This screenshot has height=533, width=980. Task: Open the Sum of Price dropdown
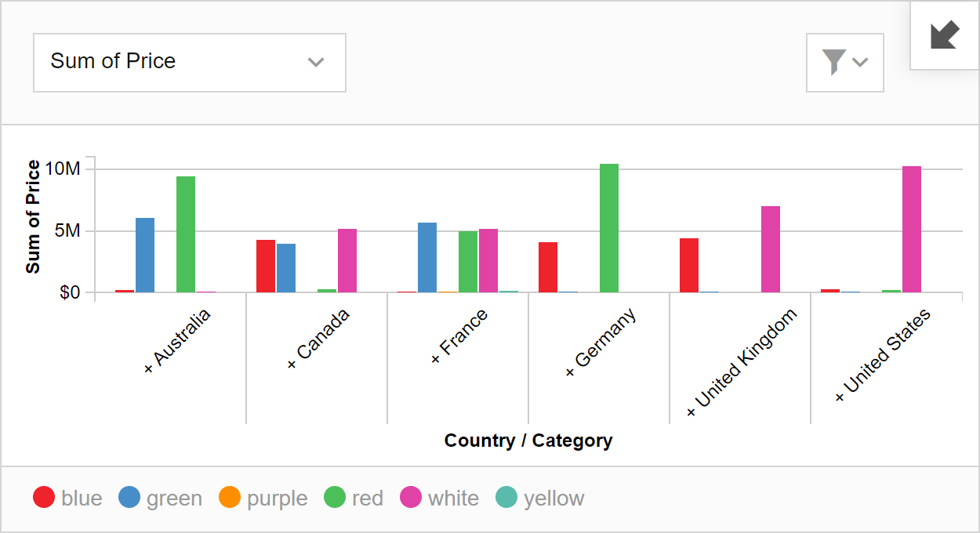pyautogui.click(x=189, y=63)
